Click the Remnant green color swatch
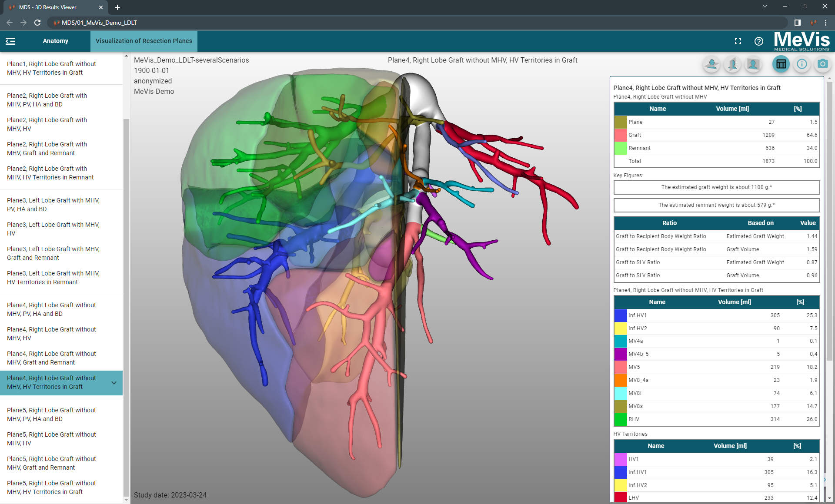Image resolution: width=835 pixels, height=504 pixels. point(621,148)
